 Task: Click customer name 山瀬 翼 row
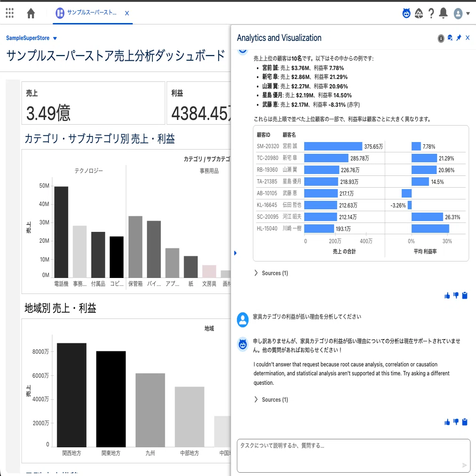pyautogui.click(x=290, y=170)
